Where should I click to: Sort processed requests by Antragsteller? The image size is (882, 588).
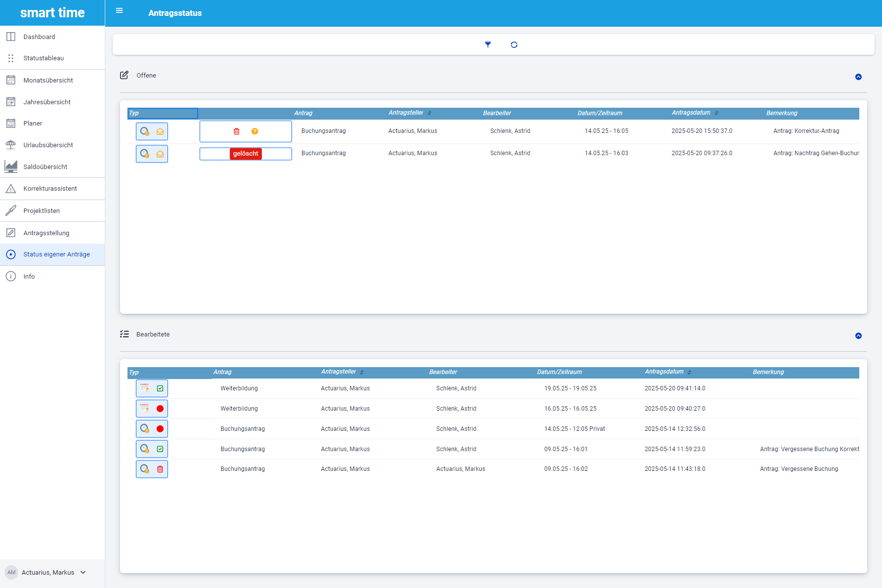[x=362, y=372]
